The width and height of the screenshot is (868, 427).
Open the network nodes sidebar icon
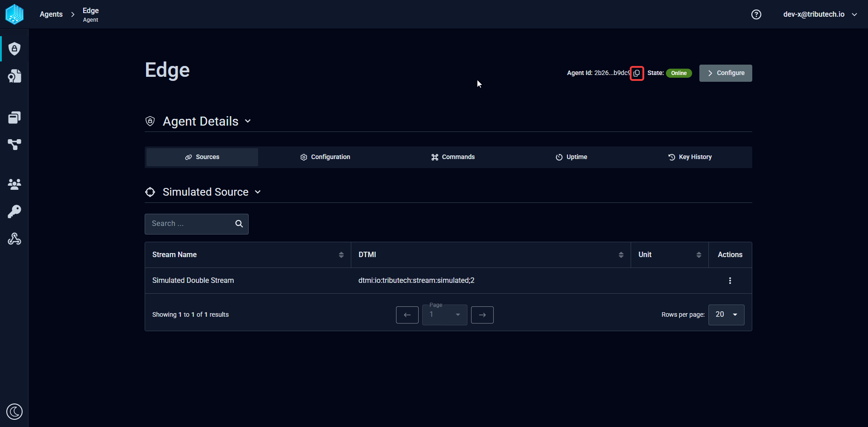coord(14,145)
